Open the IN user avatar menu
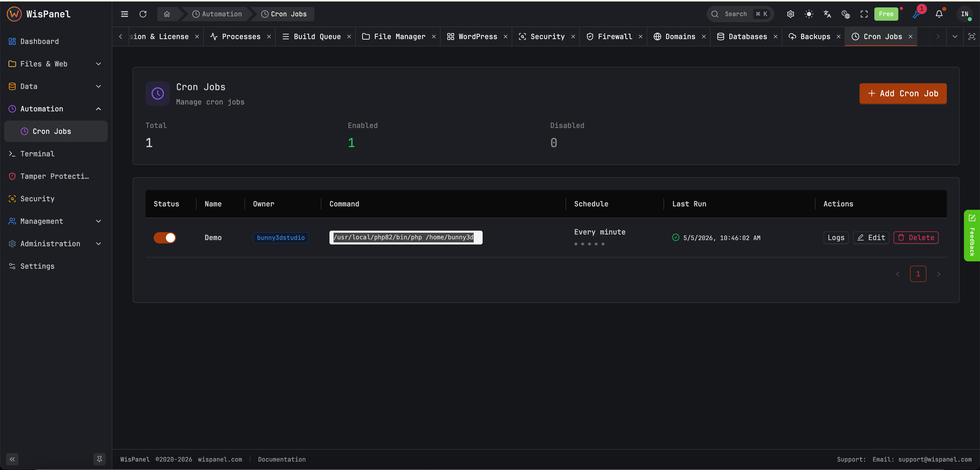 [x=964, y=14]
